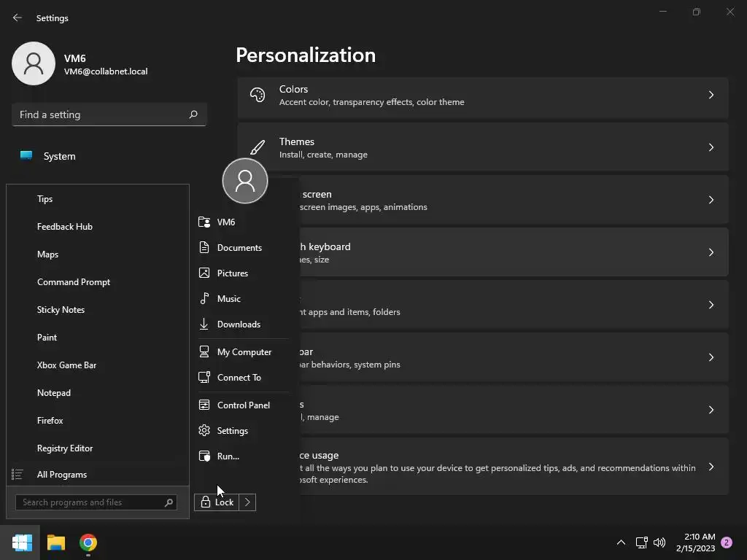Open Registry Editor from the programs list

[64, 448]
